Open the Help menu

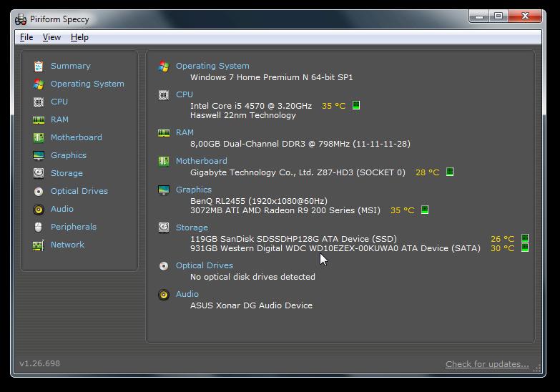click(x=79, y=37)
